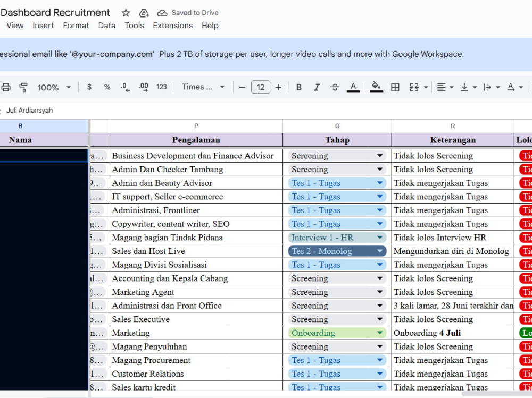Open Tahap dropdown for Customer Relations row
This screenshot has height=398, width=532.
pos(380,374)
